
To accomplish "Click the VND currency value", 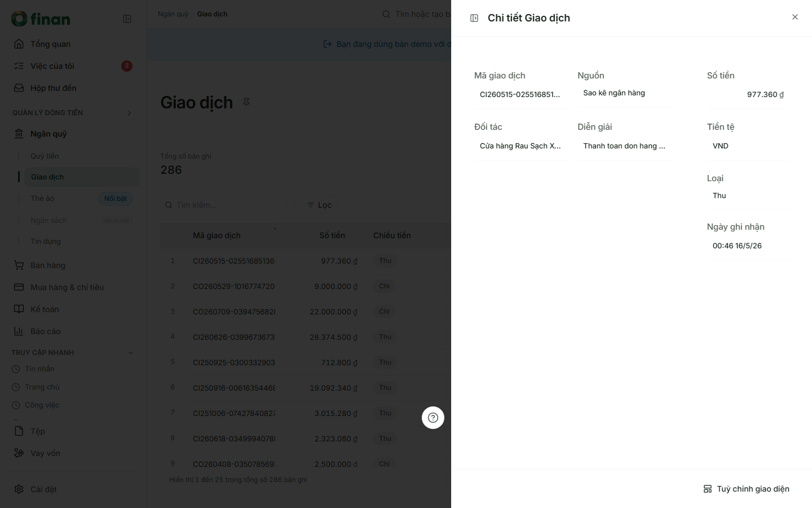I will (x=721, y=146).
